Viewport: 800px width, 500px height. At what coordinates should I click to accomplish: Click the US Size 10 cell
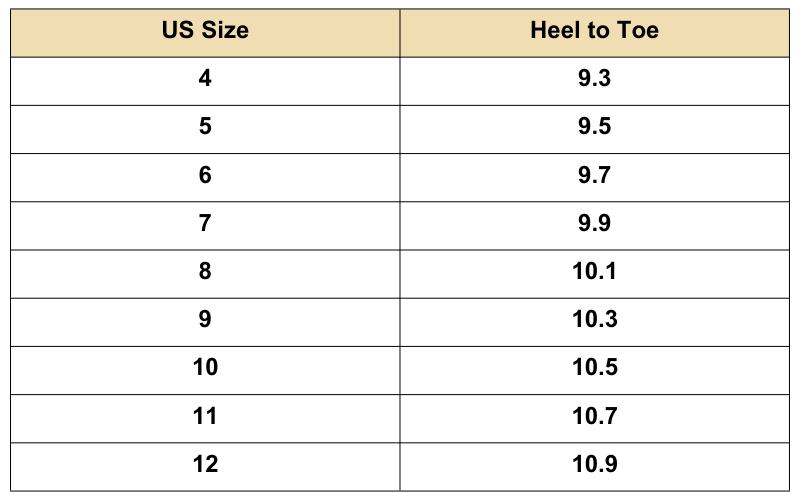point(205,367)
